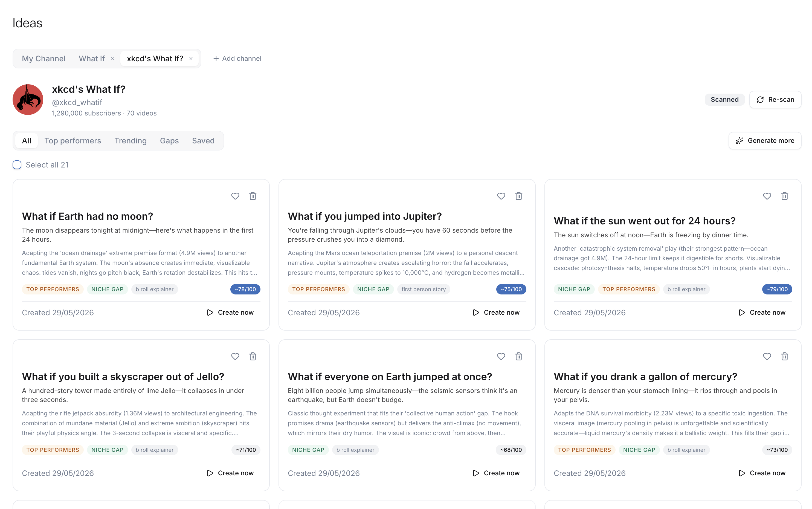Delete the Jello skyscraper idea

(x=253, y=356)
